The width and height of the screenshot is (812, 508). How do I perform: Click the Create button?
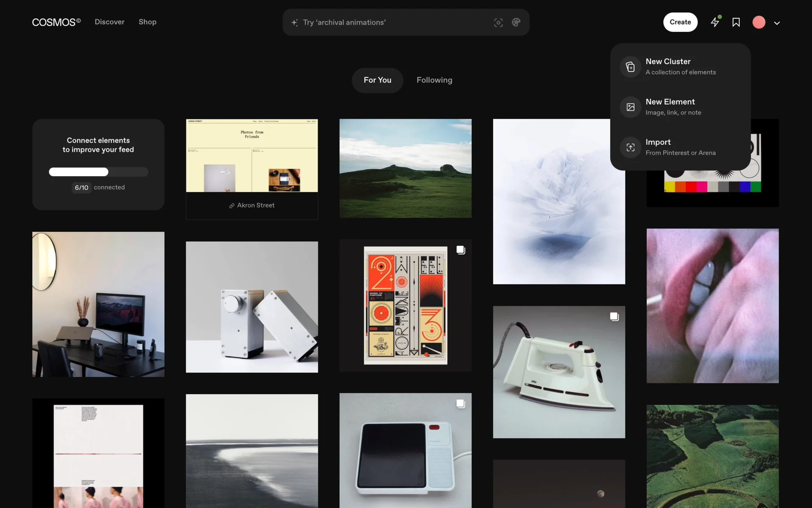pos(680,22)
